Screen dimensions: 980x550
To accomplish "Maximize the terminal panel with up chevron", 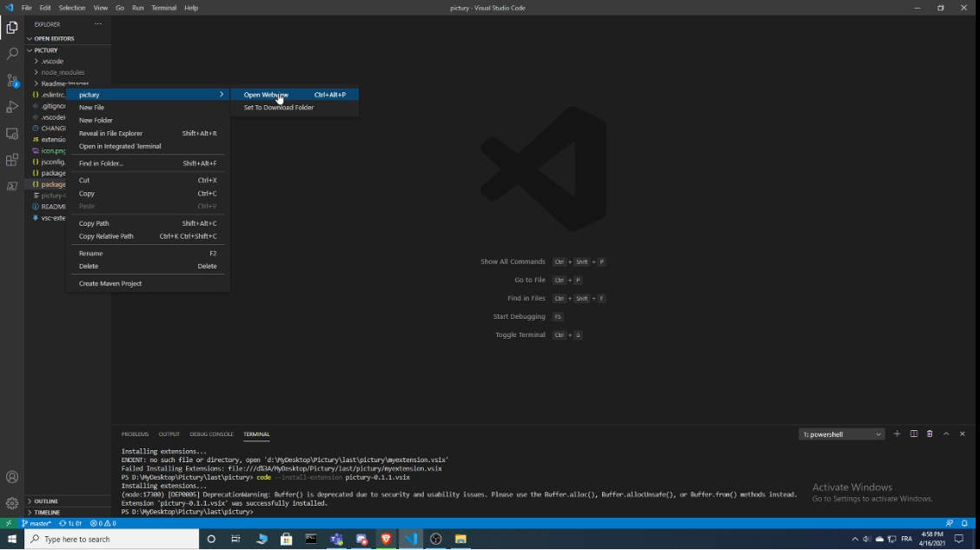I will point(946,434).
